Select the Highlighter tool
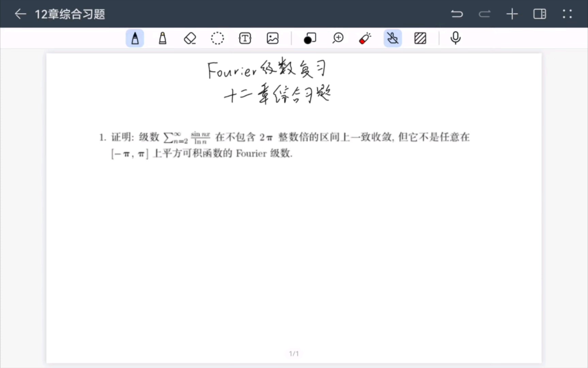Viewport: 588px width, 368px height. pyautogui.click(x=163, y=38)
